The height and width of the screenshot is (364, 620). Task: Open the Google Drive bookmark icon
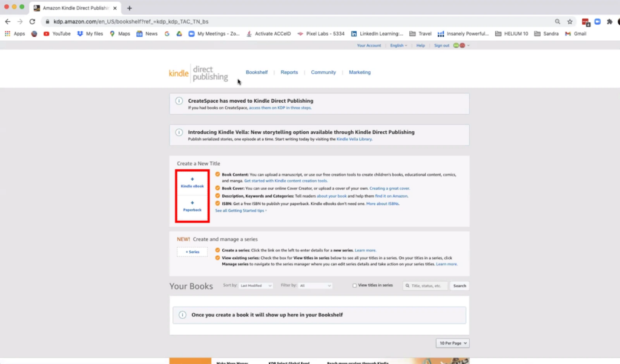coord(179,33)
